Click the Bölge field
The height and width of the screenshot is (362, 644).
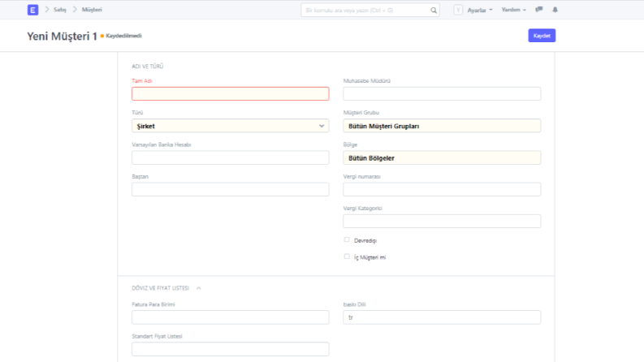pyautogui.click(x=442, y=157)
